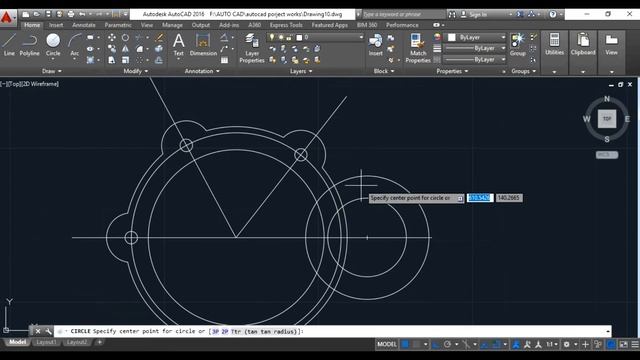The height and width of the screenshot is (360, 640).
Task: Insert a Table from Annotation panel
Action: pyautogui.click(x=224, y=60)
